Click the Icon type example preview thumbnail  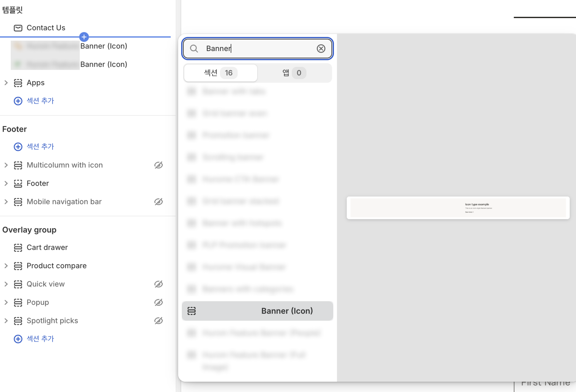458,208
